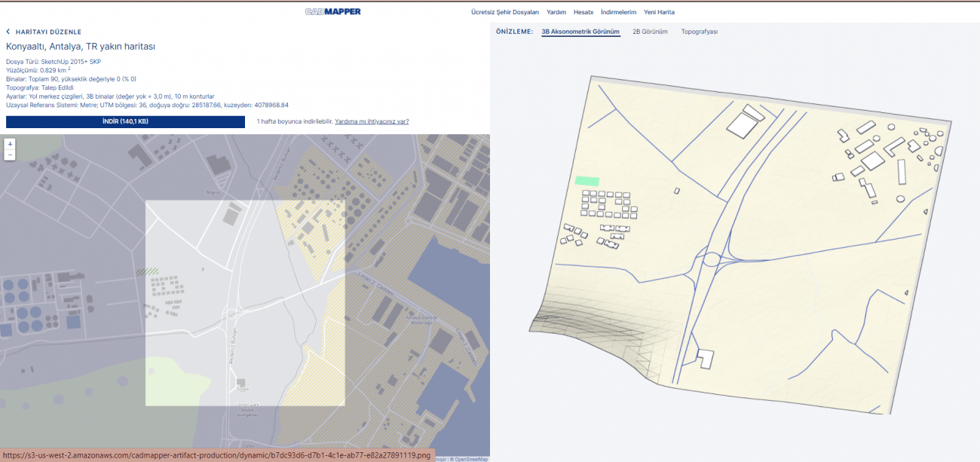Start a Yeni Harita from navigation
980x462 pixels.
659,13
